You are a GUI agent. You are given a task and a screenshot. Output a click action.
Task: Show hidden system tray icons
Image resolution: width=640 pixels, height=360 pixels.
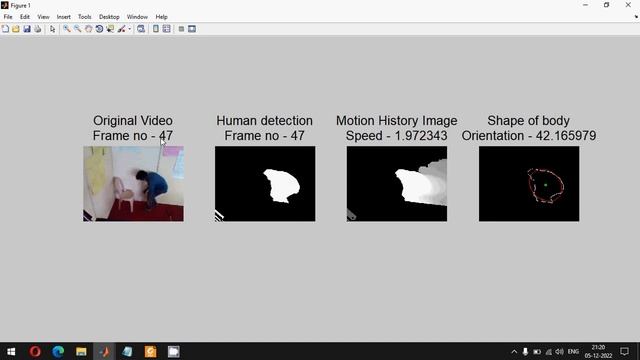(514, 351)
